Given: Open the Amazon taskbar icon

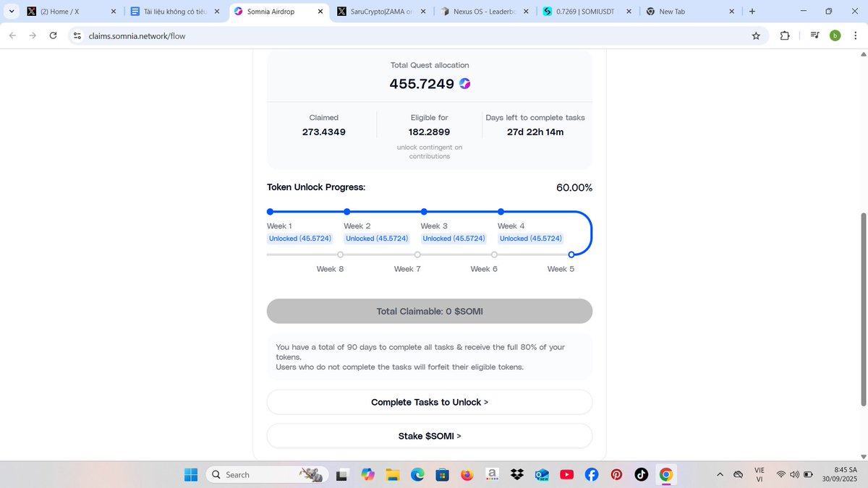Looking at the screenshot, I should (492, 474).
